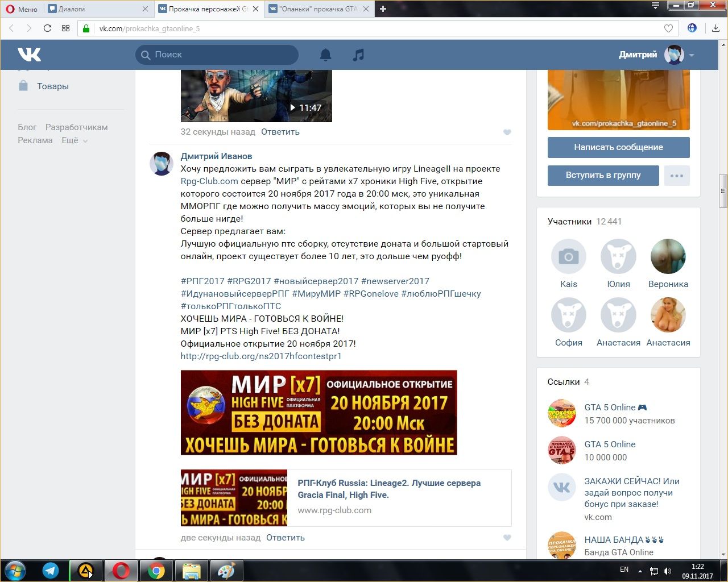Viewport: 728px width, 582px height.
Task: Click the bookmark heart in address bar
Action: pos(668,28)
